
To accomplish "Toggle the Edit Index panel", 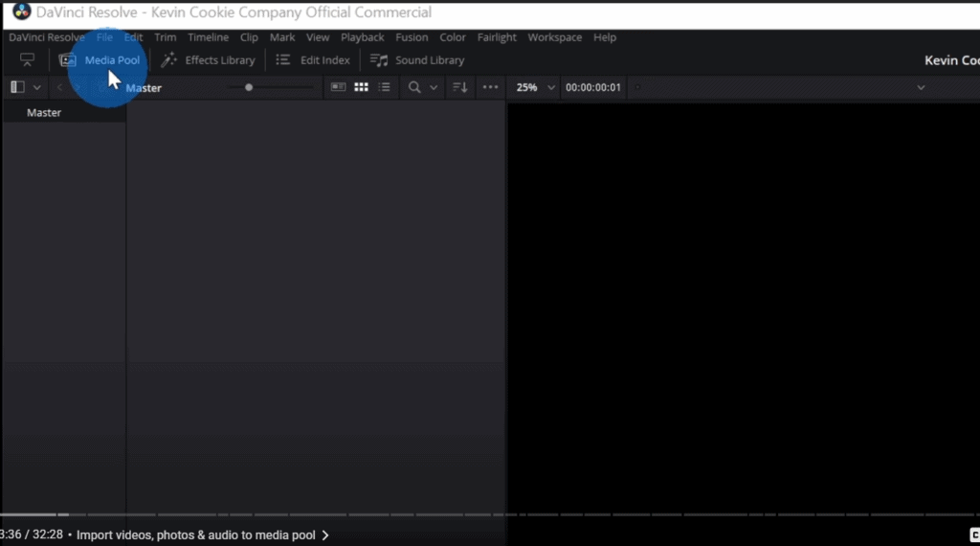I will (x=313, y=60).
